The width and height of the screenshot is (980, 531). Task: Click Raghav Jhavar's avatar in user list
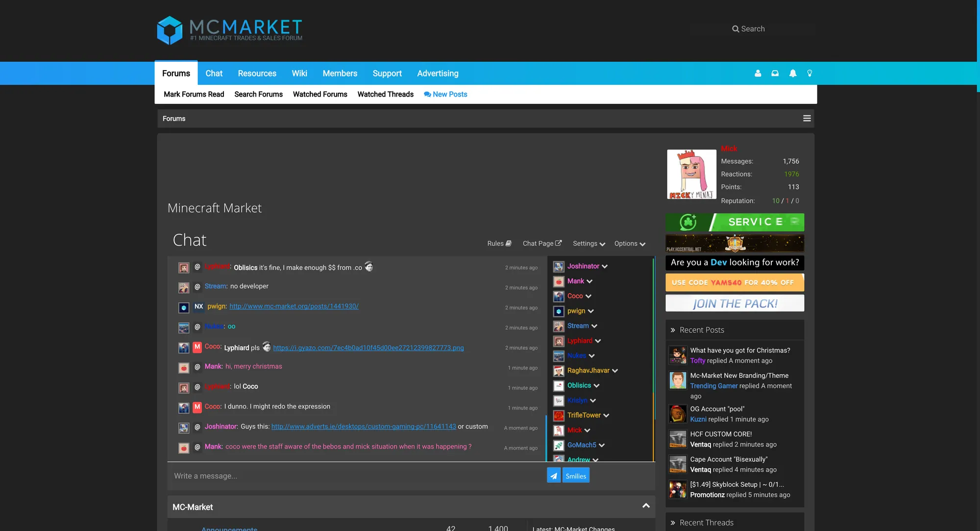click(x=559, y=371)
